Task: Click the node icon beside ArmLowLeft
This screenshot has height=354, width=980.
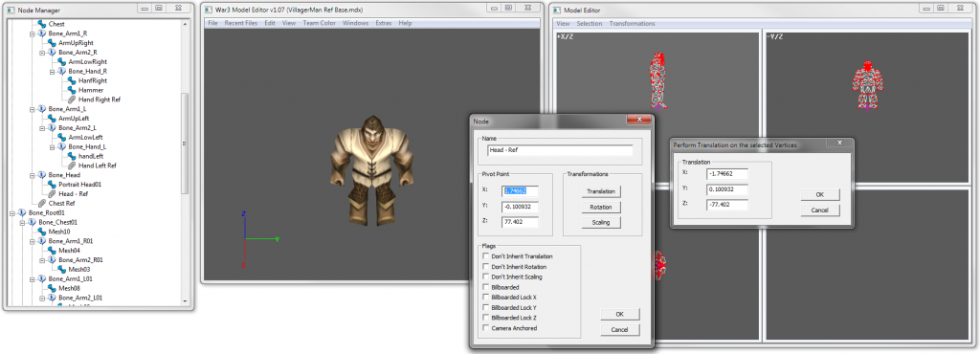Action: tap(62, 138)
